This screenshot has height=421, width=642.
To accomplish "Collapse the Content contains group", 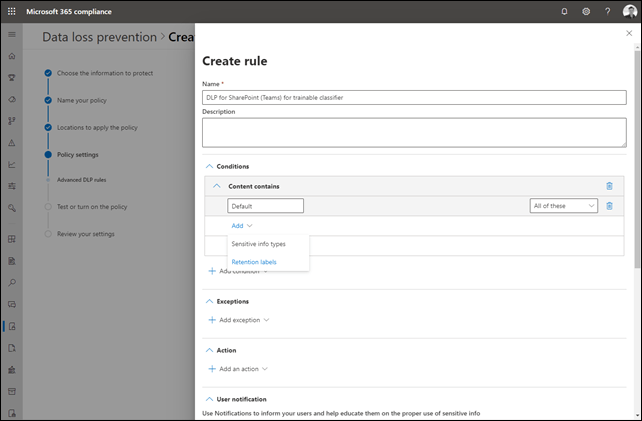I will pos(216,186).
